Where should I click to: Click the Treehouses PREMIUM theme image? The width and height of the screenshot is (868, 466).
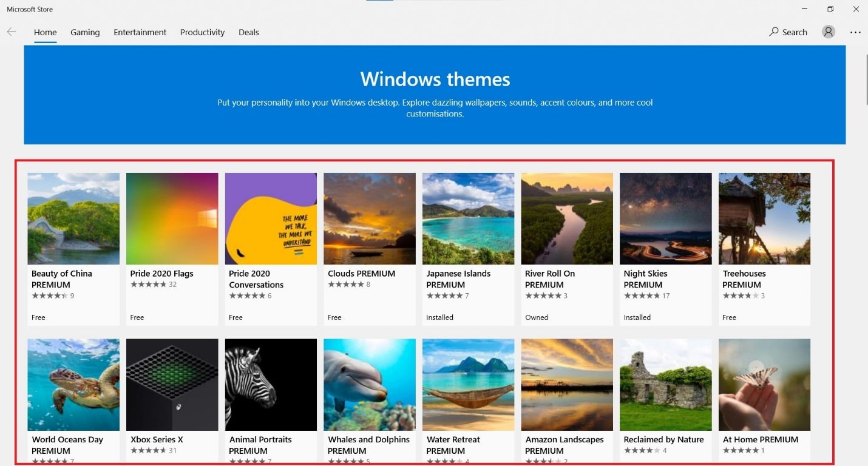pos(764,218)
